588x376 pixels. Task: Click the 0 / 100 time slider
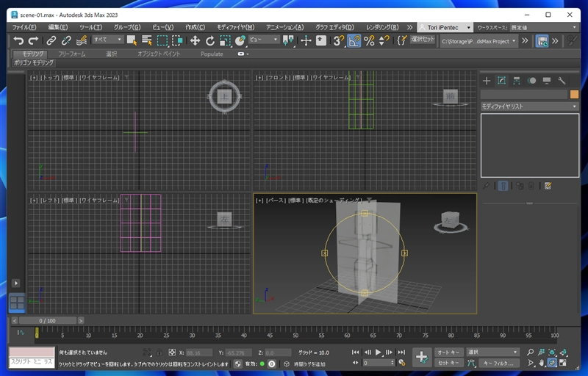coord(48,321)
